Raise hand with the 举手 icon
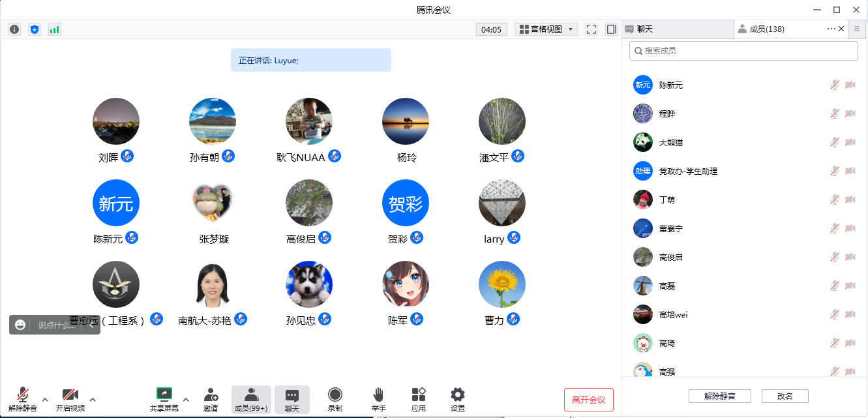This screenshot has width=868, height=418. (378, 399)
